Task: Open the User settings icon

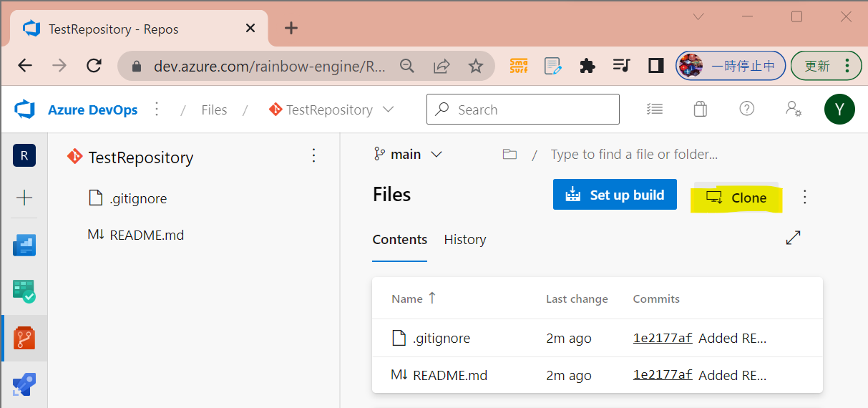Action: pos(793,109)
